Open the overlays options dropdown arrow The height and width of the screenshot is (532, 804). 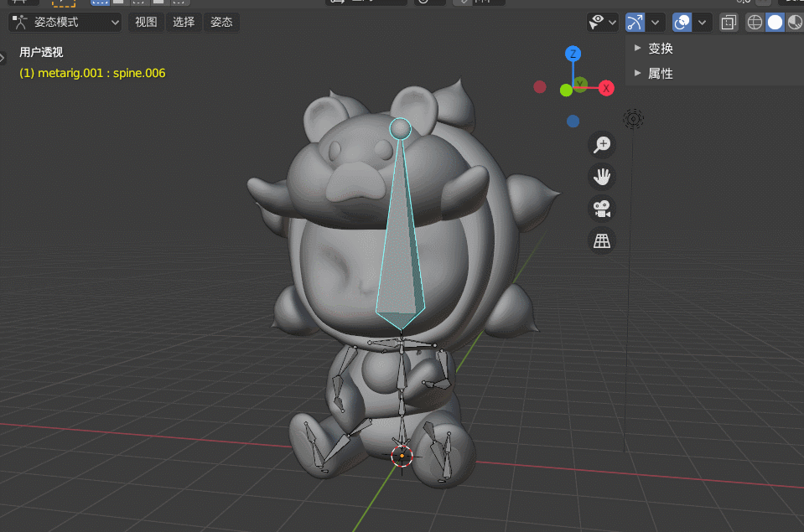point(703,22)
